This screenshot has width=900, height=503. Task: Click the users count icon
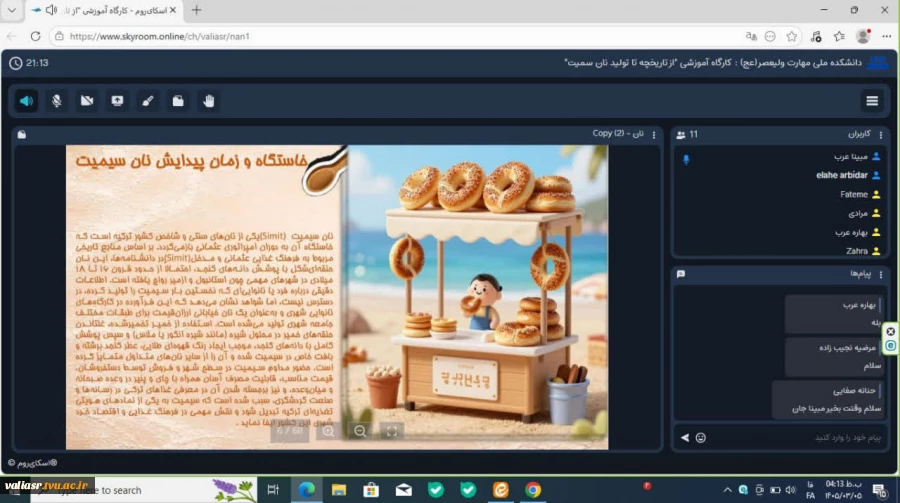[x=681, y=135]
